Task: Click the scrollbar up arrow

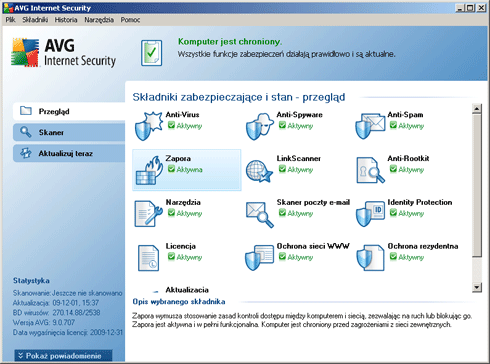Action: click(x=477, y=109)
